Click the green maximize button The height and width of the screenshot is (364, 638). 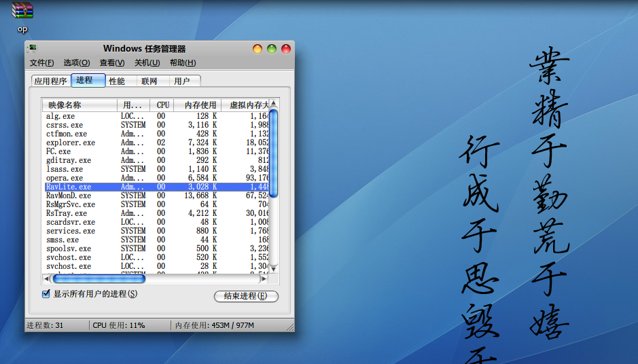[272, 49]
